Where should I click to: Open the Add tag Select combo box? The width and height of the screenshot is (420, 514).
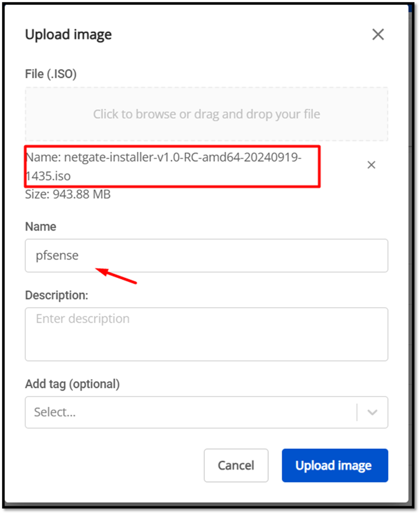[x=191, y=412]
